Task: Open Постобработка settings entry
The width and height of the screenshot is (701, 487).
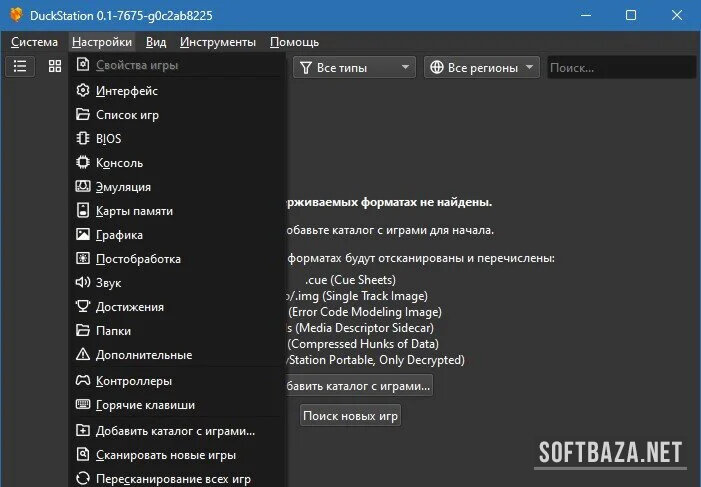Action: click(177, 258)
